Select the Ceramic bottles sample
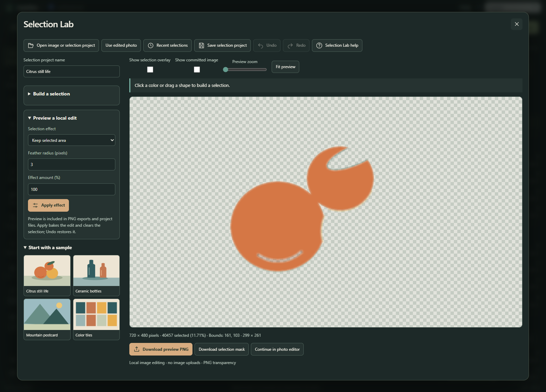This screenshot has width=546, height=392. coord(96,275)
